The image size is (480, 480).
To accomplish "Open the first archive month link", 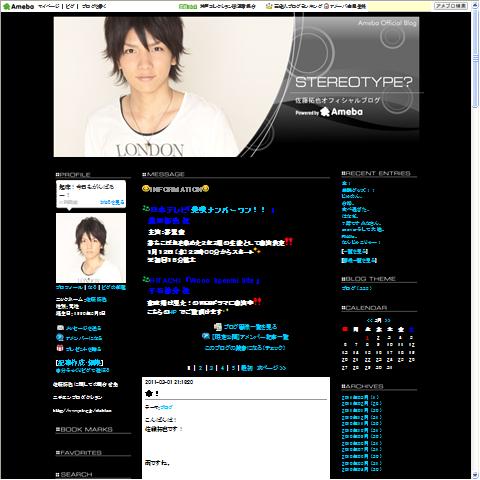I will [x=360, y=397].
